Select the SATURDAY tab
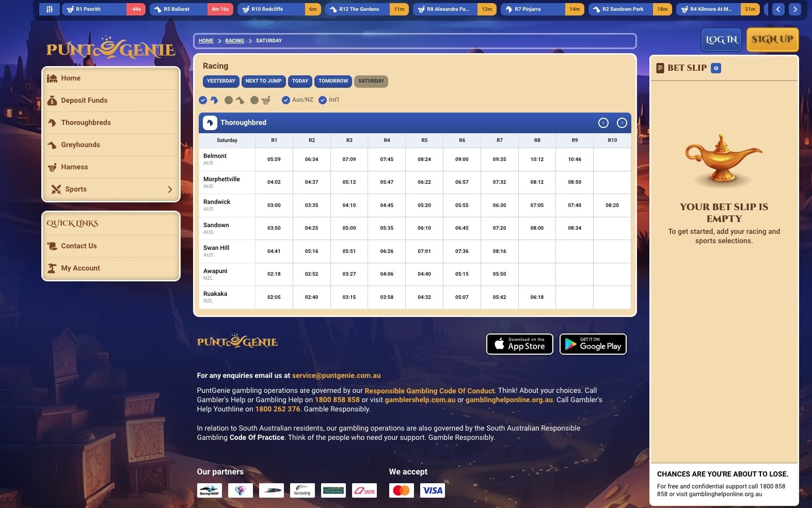This screenshot has width=812, height=508. pyautogui.click(x=371, y=81)
